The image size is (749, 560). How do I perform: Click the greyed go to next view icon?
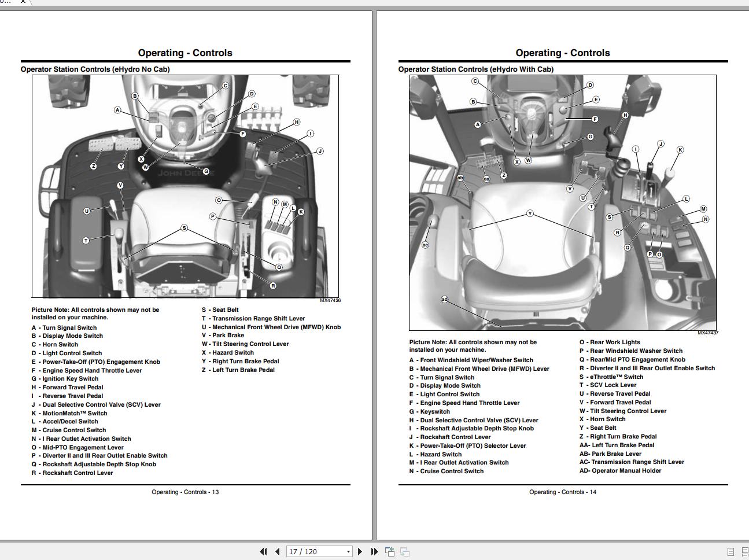click(x=405, y=552)
